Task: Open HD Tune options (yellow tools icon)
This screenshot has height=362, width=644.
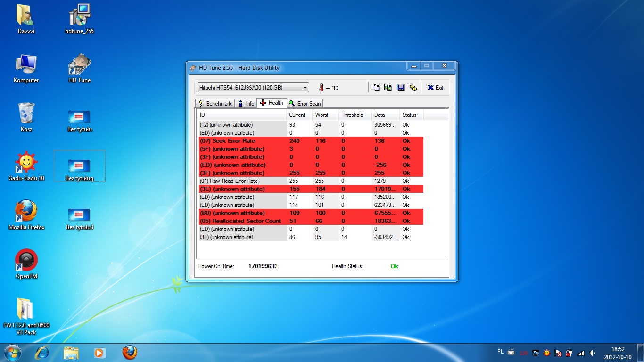Action: (413, 87)
